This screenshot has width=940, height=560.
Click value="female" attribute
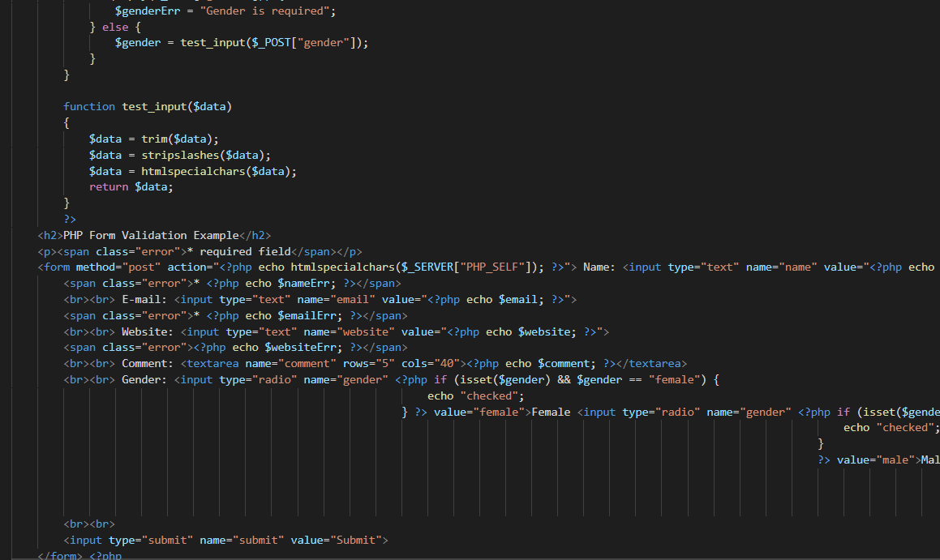[x=479, y=412]
